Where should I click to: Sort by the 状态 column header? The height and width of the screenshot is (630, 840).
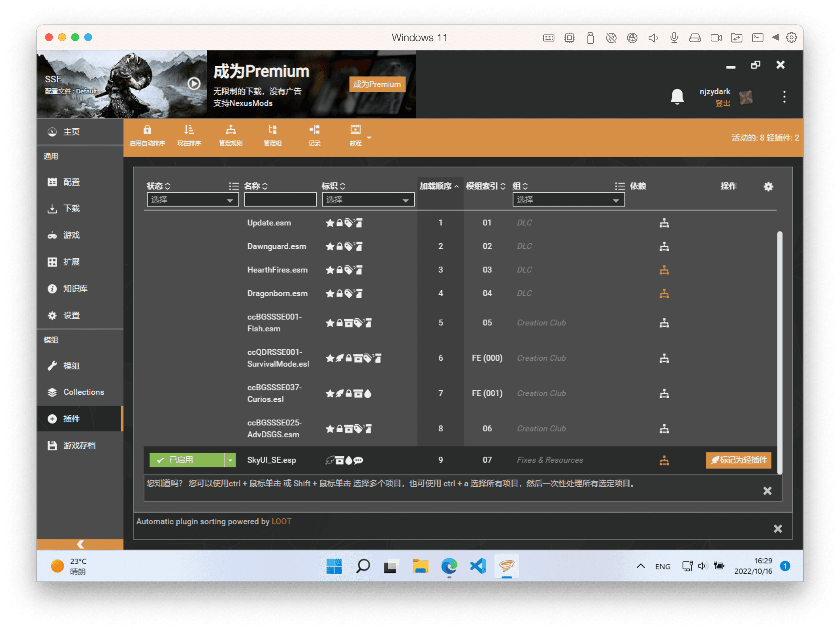point(158,186)
